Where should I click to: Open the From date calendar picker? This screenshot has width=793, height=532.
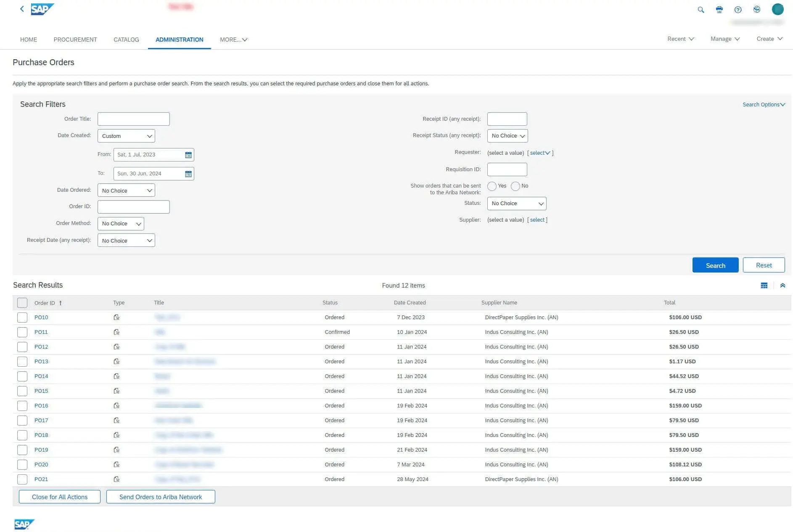tap(188, 155)
